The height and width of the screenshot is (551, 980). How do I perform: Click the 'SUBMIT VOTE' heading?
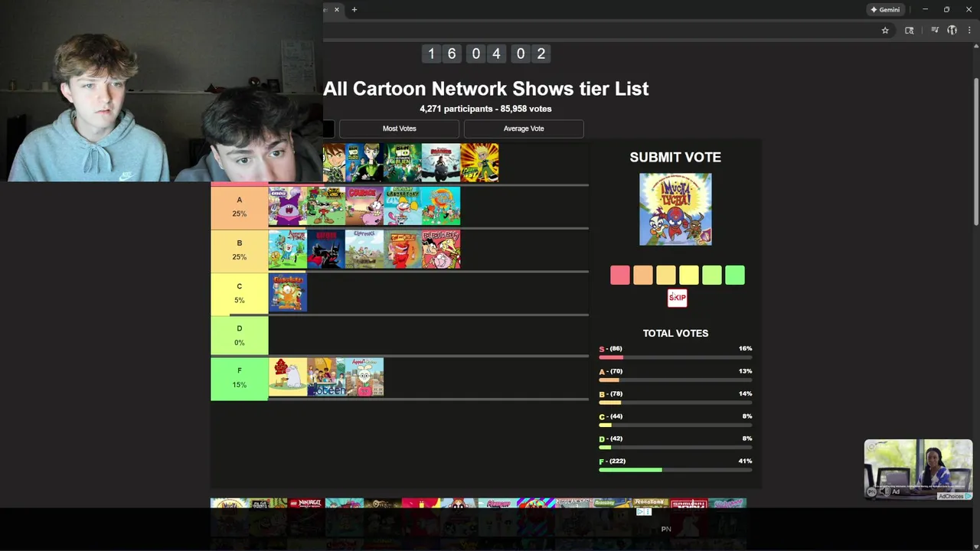point(675,157)
